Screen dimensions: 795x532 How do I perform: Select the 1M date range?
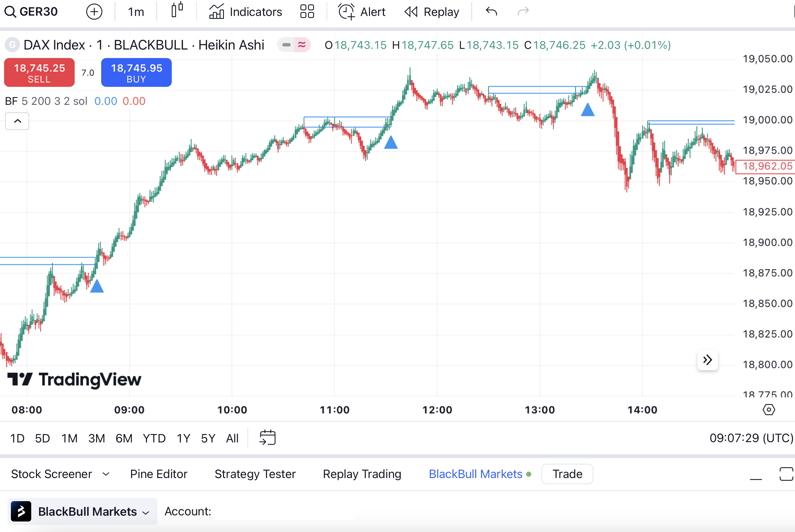point(70,438)
